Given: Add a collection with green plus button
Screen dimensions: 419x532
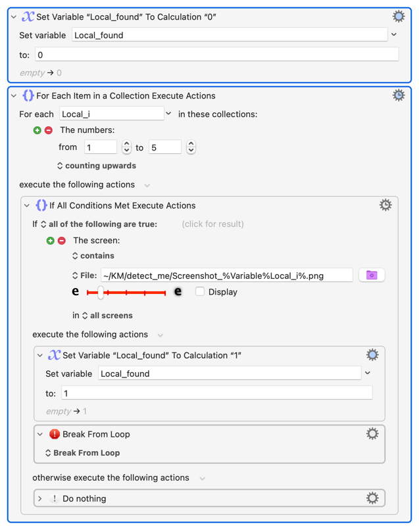Looking at the screenshot, I should (x=37, y=130).
